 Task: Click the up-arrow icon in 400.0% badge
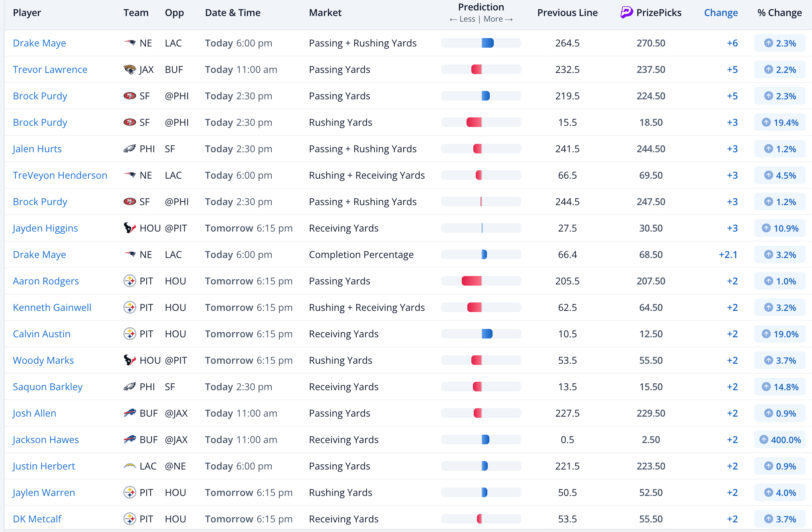coord(764,439)
